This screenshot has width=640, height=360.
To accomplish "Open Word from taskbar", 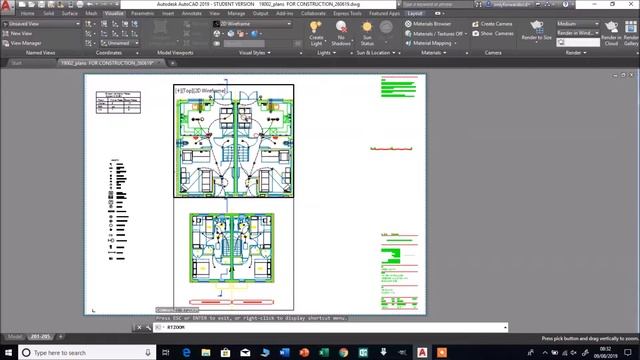I will pyautogui.click(x=284, y=352).
